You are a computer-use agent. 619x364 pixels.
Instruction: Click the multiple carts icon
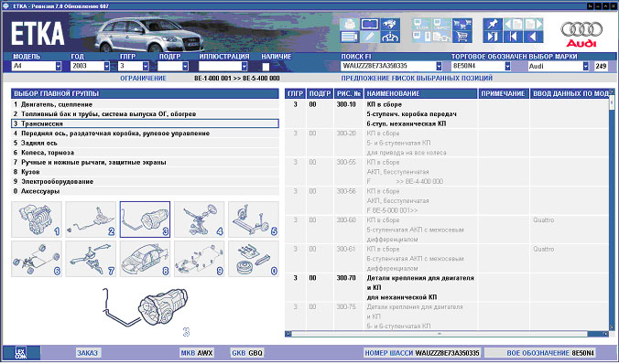tap(462, 24)
